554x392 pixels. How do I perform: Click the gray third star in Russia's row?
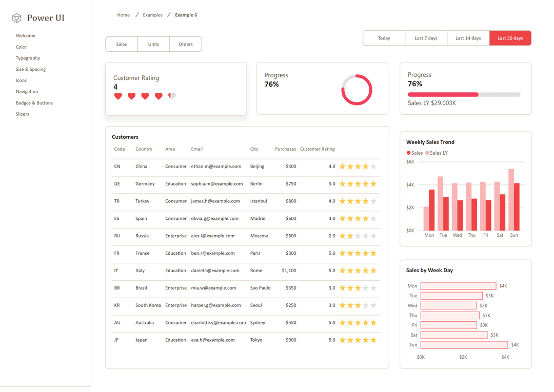(357, 236)
